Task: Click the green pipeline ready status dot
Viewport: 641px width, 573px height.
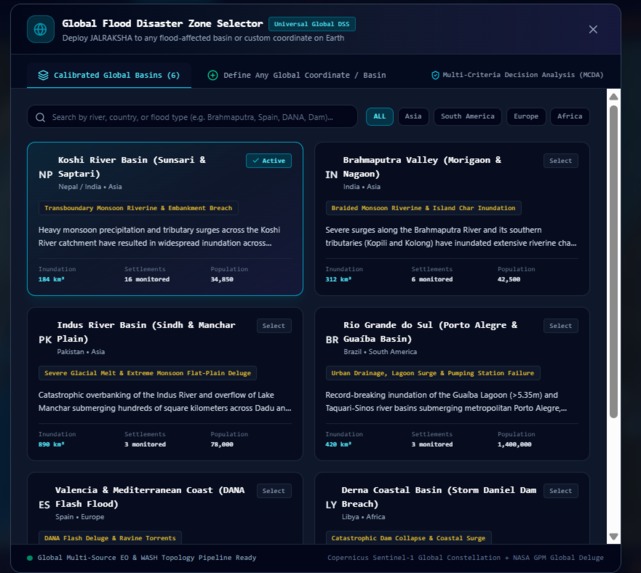Action: 30,558
